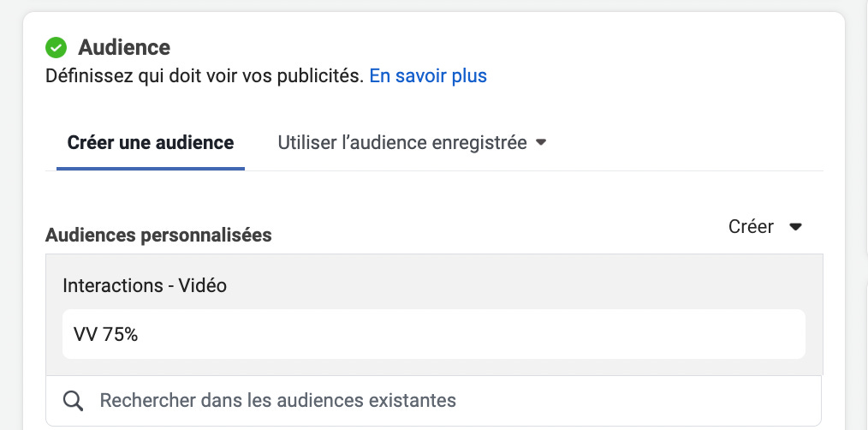Click empty space right of VV 75%
The image size is (868, 430).
click(471, 334)
